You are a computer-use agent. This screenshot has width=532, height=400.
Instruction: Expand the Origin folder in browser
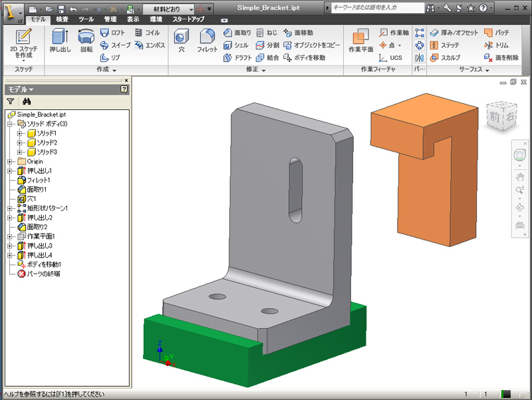tap(10, 162)
